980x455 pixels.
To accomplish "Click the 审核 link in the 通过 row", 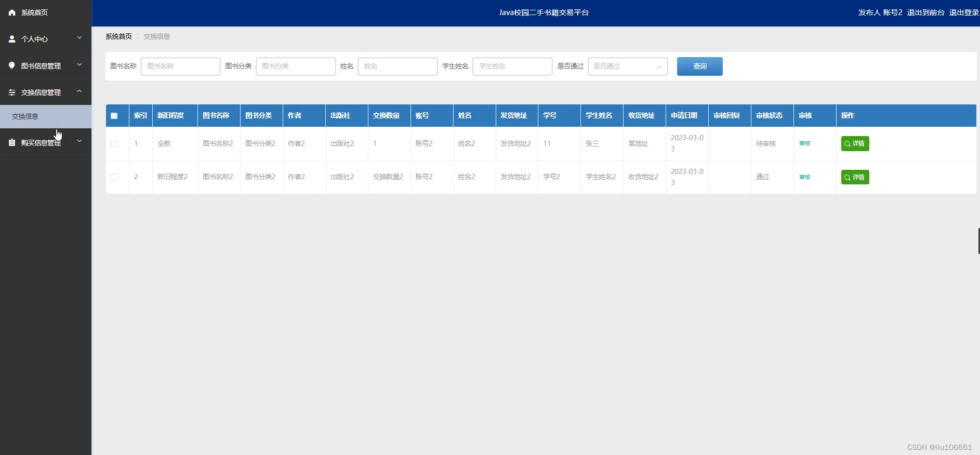I will point(805,178).
